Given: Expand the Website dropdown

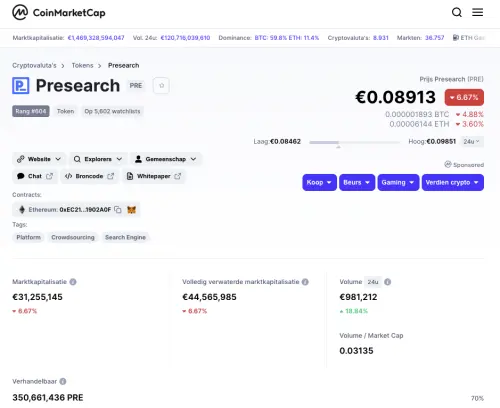Looking at the screenshot, I should click(39, 159).
